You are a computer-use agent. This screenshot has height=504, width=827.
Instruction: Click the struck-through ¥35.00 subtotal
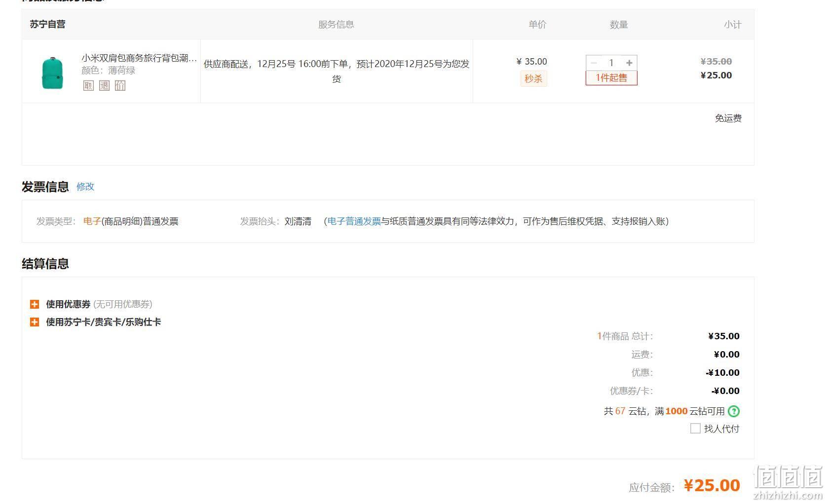(x=716, y=62)
